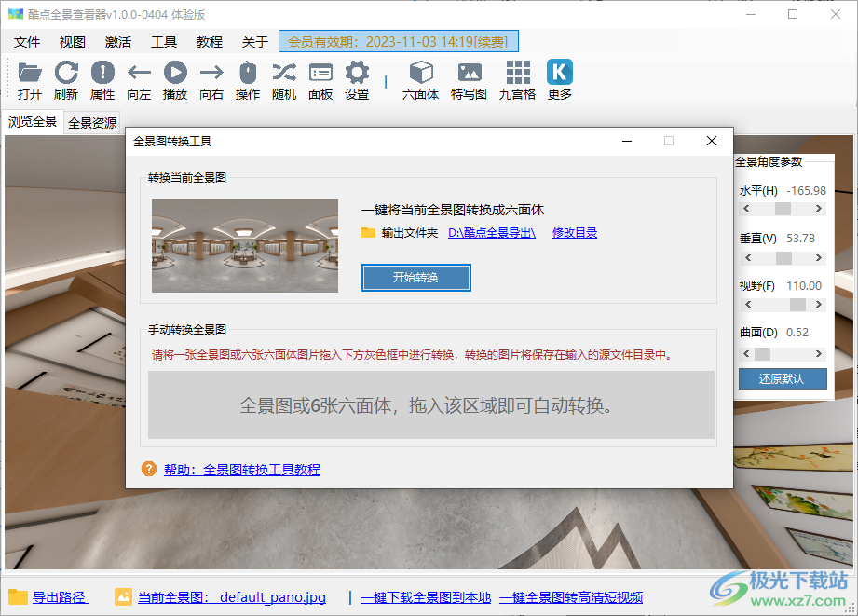
Task: Open the 视图 menu
Action: click(x=73, y=42)
